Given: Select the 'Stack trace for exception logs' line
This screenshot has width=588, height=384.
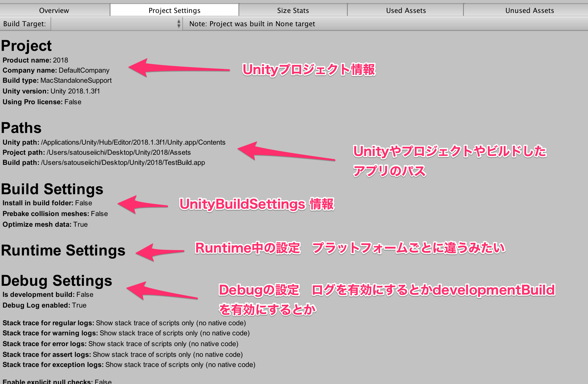Looking at the screenshot, I should click(x=129, y=364).
